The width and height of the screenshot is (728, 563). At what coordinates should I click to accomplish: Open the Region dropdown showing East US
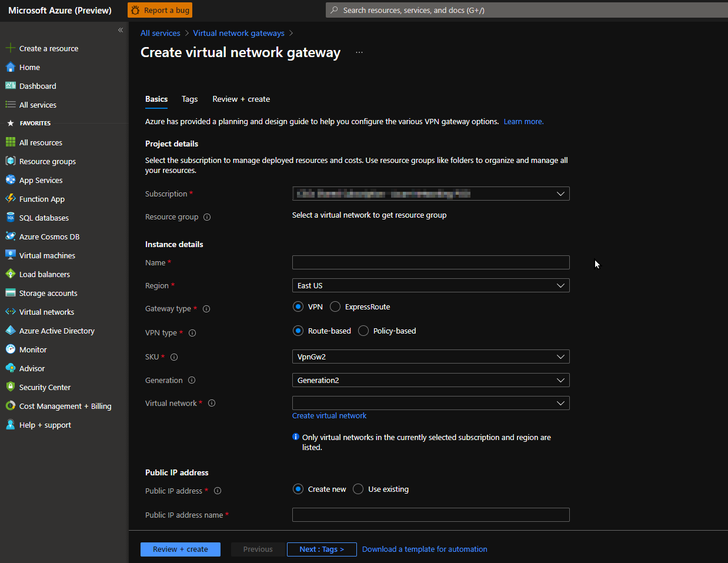(x=431, y=285)
